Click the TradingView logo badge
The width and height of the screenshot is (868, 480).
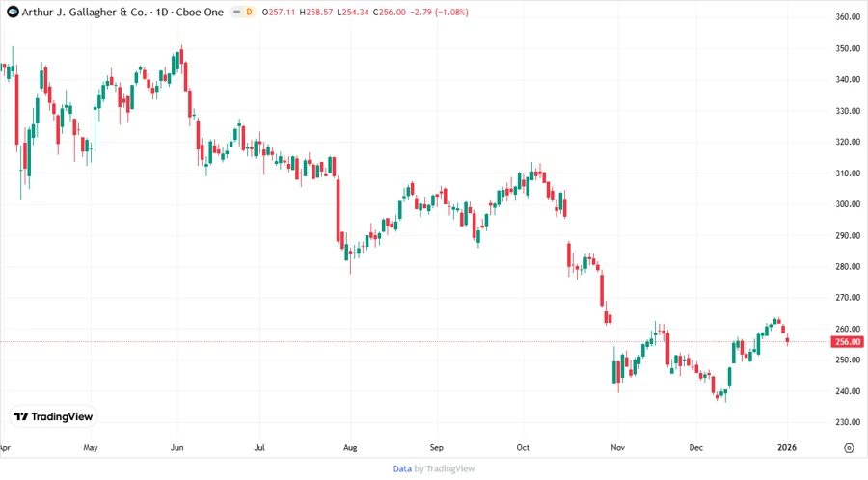point(53,416)
